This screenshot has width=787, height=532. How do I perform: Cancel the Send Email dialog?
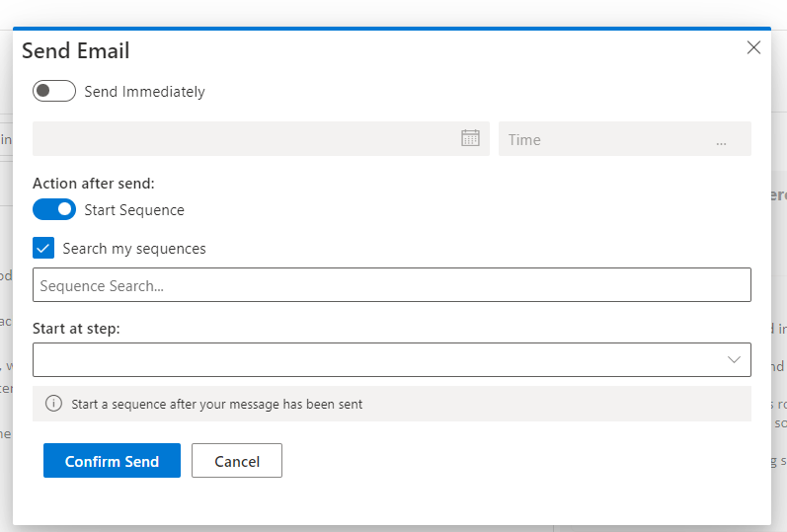click(x=237, y=460)
